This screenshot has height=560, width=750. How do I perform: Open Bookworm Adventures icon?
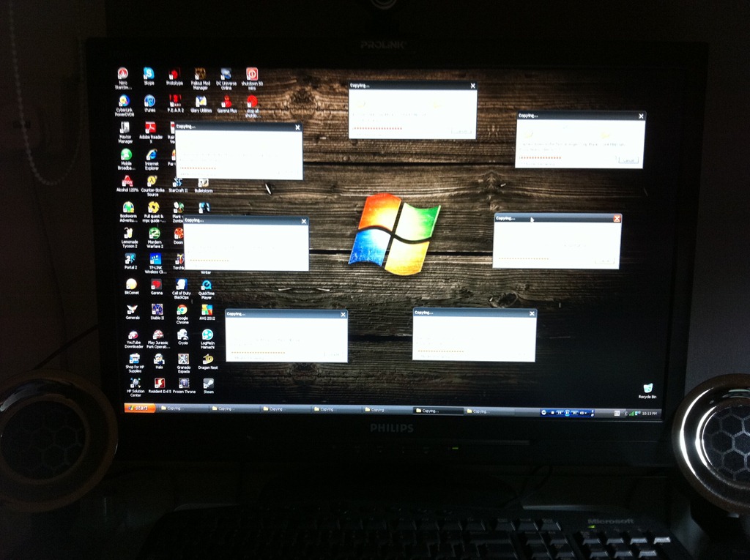click(128, 212)
